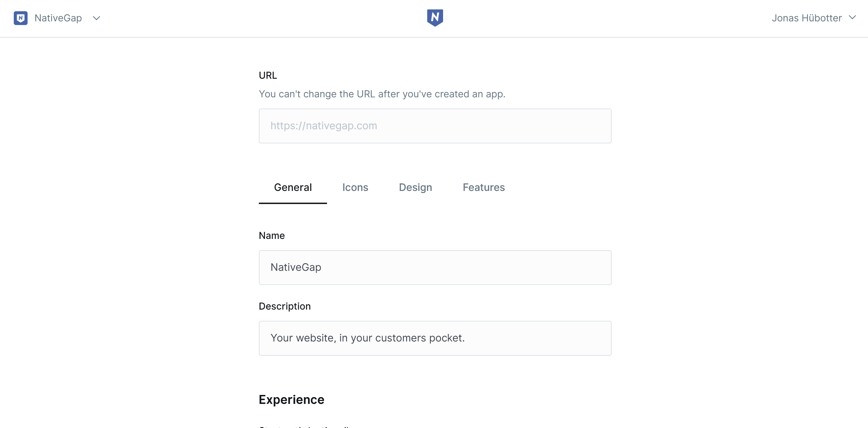868x428 pixels.
Task: Click the NativeGap app name text in header
Action: coord(58,18)
